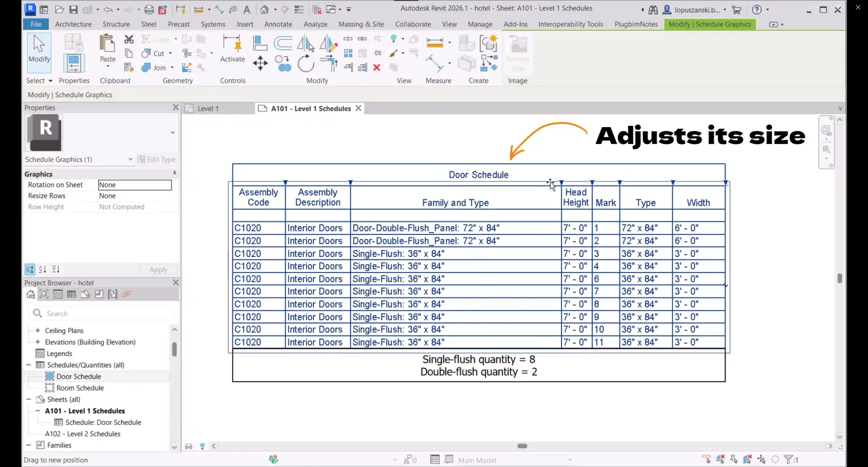Viewport: 868px width, 467px height.
Task: Select the Copy circles tool
Action: 283,63
